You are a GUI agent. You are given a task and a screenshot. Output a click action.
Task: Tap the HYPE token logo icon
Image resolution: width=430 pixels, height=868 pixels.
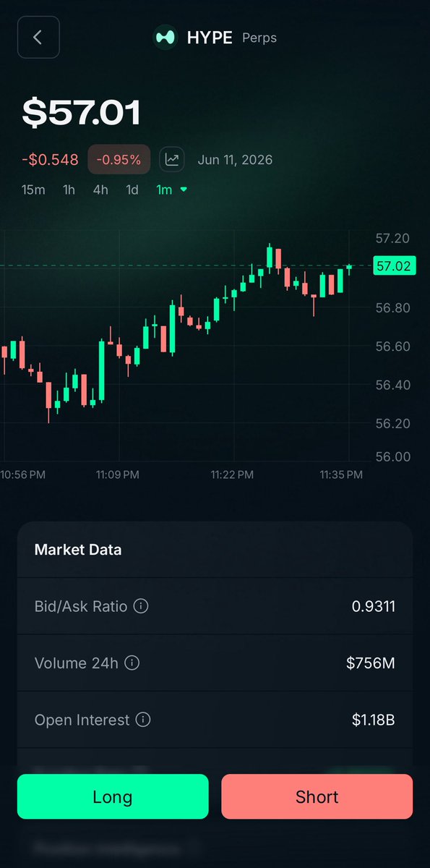pyautogui.click(x=165, y=38)
